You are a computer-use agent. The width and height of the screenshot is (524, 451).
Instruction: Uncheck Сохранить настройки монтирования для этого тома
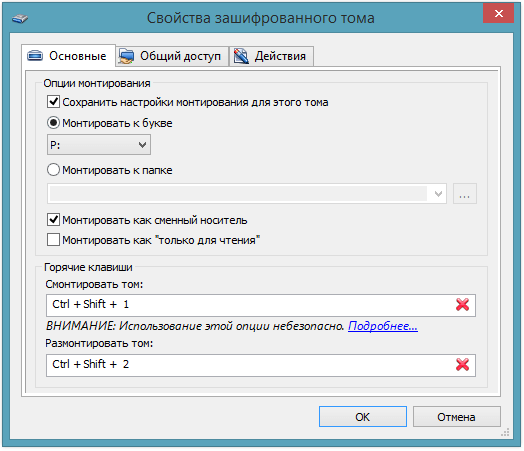53,102
